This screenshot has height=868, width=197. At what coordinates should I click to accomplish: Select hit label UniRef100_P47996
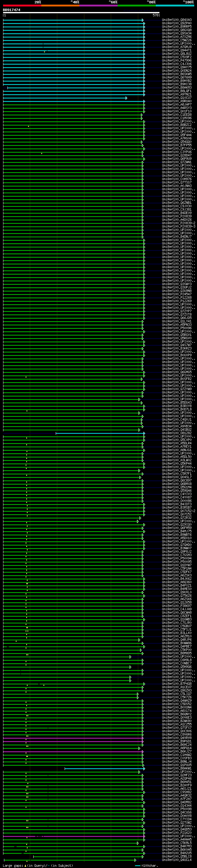click(x=177, y=61)
